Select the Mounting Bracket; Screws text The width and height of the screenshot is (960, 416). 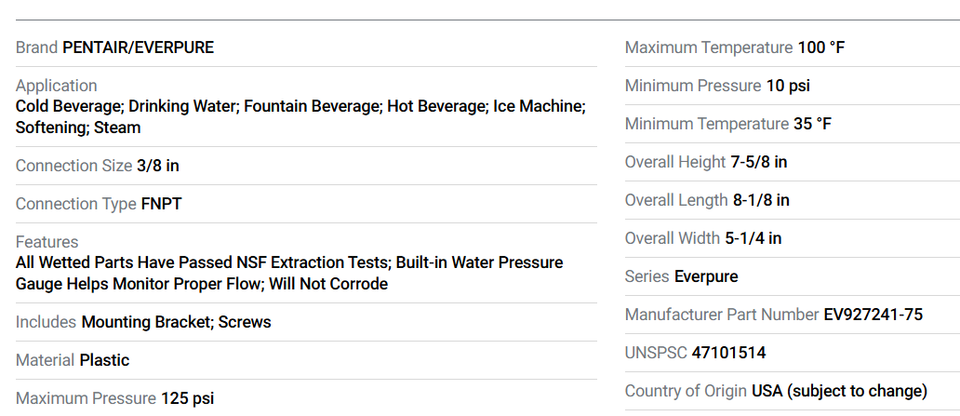point(176,322)
